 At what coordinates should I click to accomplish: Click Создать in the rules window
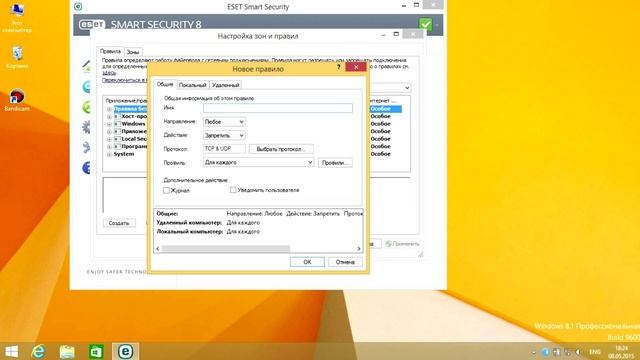[119, 223]
